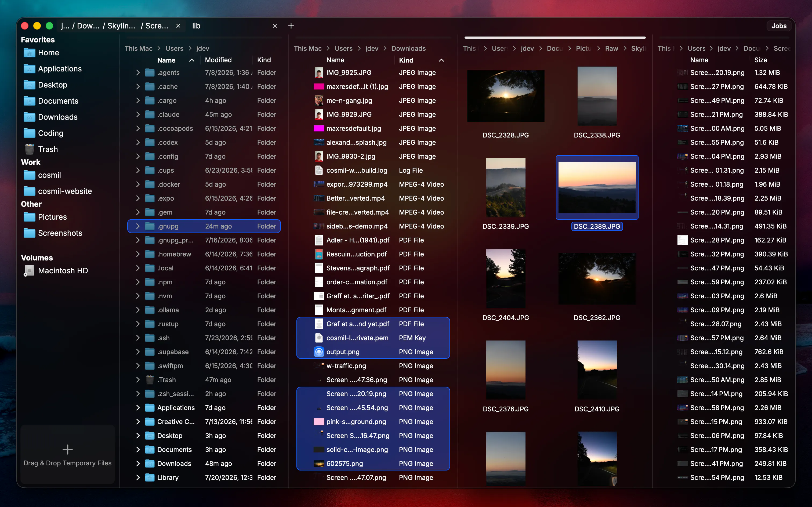Click cosmil-l...rivate.pem key icon

click(x=319, y=338)
